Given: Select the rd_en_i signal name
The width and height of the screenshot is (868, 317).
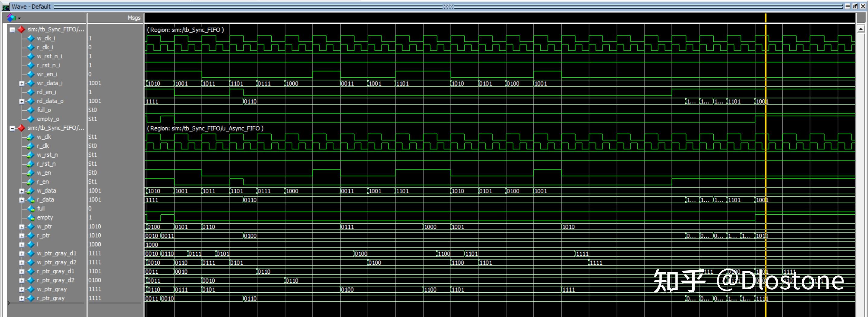Looking at the screenshot, I should click(x=46, y=92).
